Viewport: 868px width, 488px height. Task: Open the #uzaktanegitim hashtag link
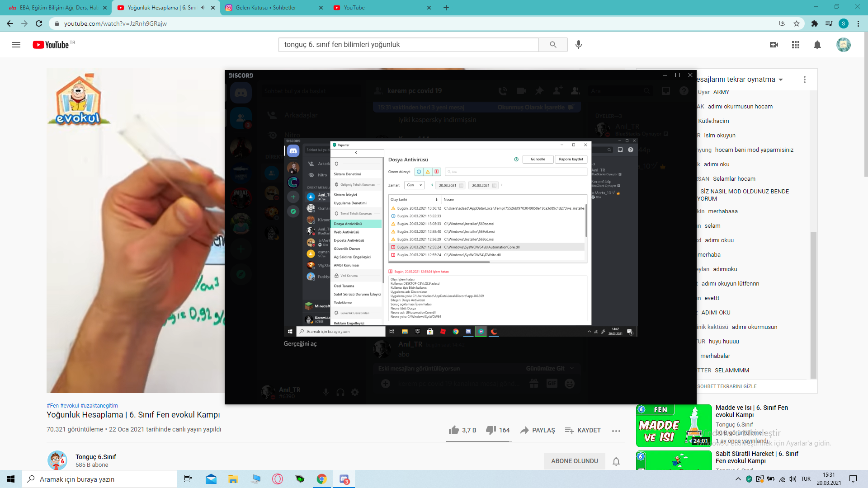[x=99, y=406]
